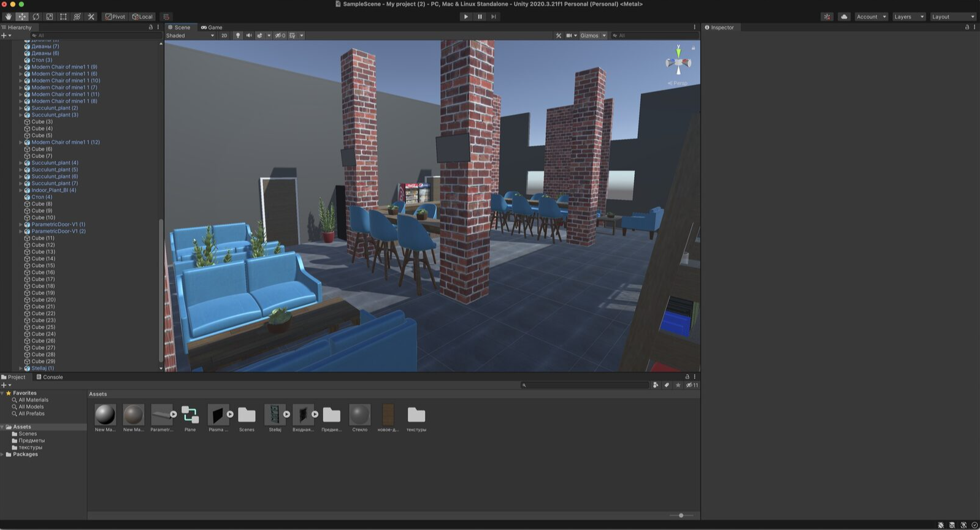
Task: Open the Console tab
Action: (50, 377)
